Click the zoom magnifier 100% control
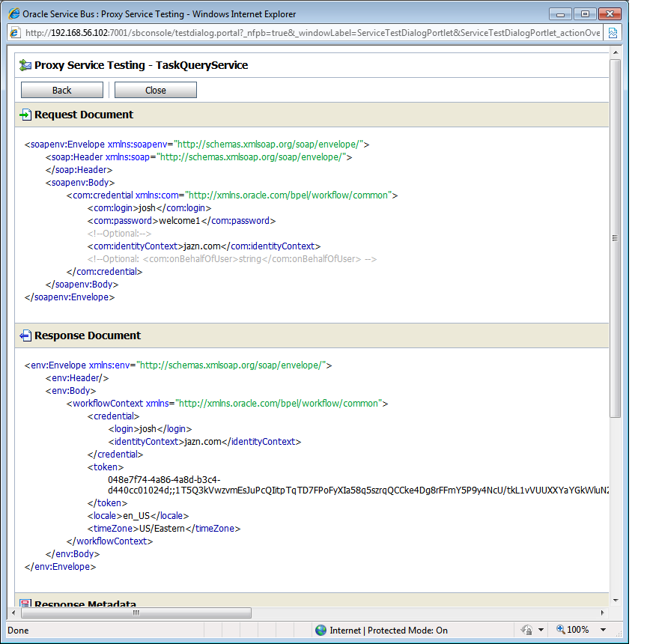 point(572,630)
